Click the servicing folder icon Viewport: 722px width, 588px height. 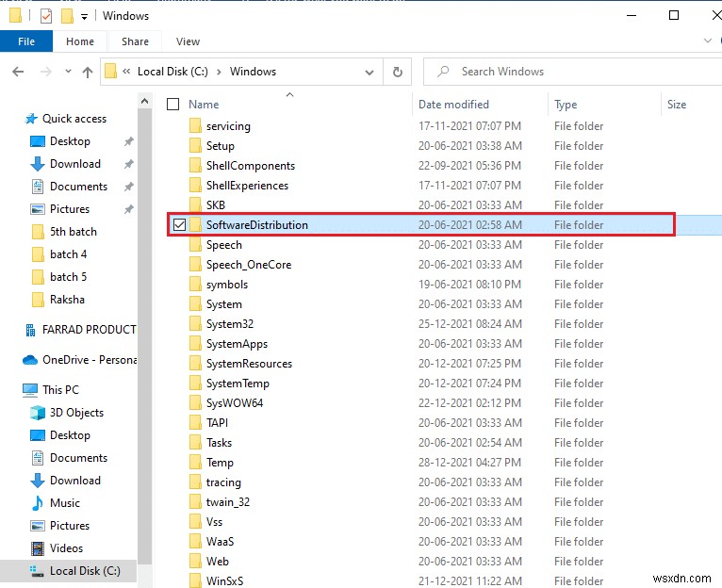(195, 125)
